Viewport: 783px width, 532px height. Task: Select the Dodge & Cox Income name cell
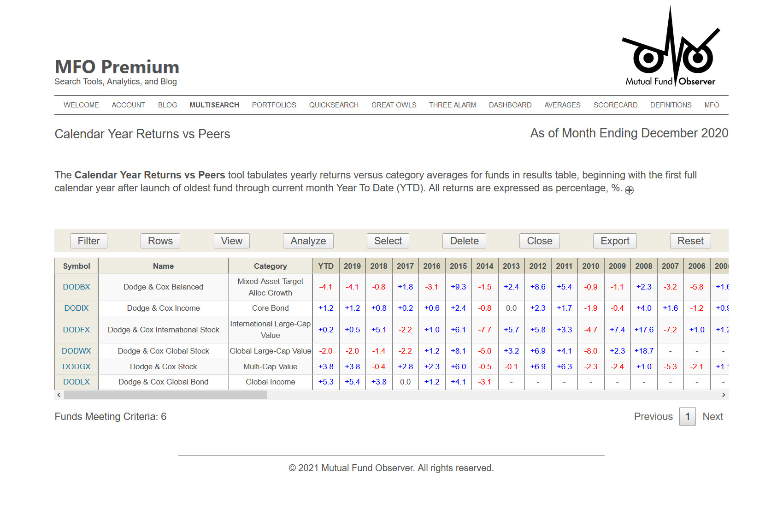tap(164, 308)
